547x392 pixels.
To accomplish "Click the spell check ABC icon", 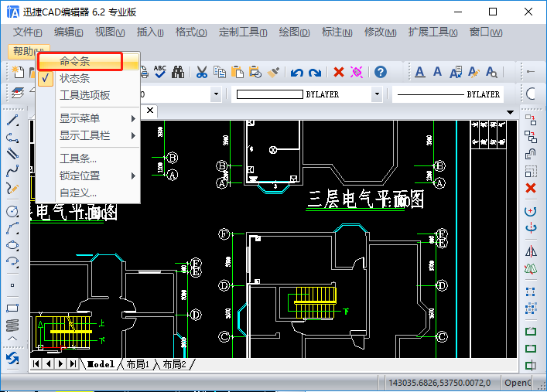I will pos(160,72).
